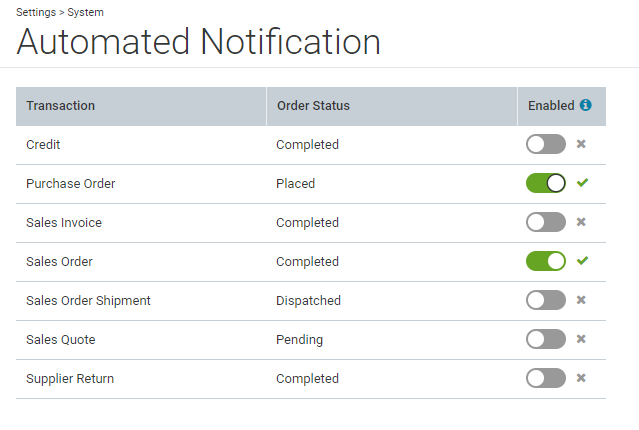The height and width of the screenshot is (430, 639).
Task: Enable the Supplier Return toggle
Action: (546, 378)
